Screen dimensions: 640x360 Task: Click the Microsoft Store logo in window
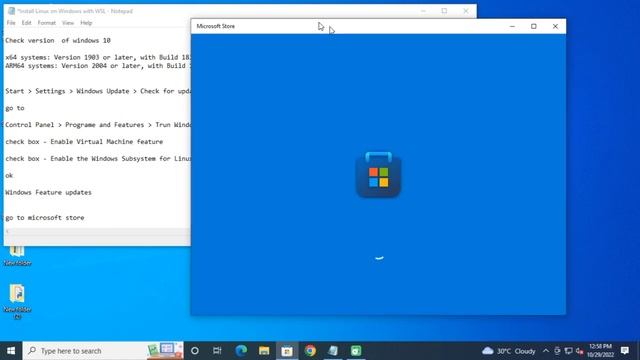coord(378,175)
